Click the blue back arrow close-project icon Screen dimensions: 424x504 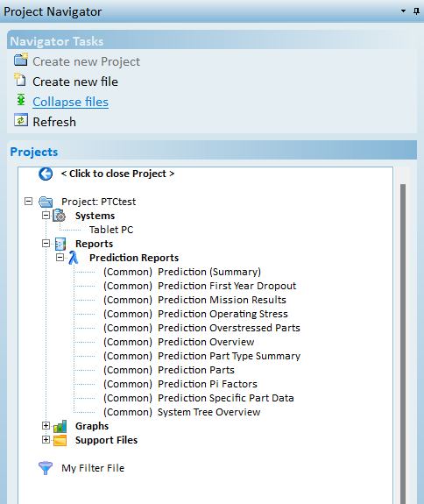(x=46, y=174)
